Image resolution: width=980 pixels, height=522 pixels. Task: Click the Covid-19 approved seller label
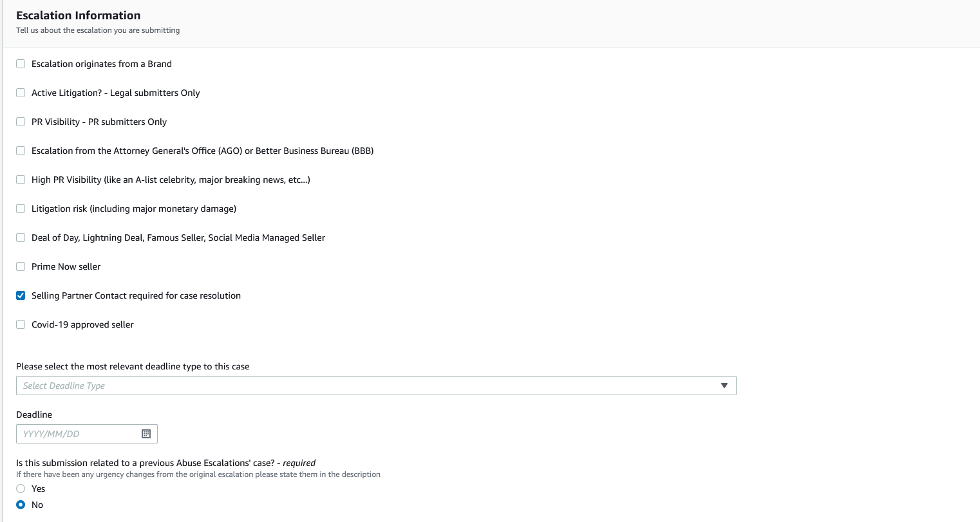click(82, 324)
